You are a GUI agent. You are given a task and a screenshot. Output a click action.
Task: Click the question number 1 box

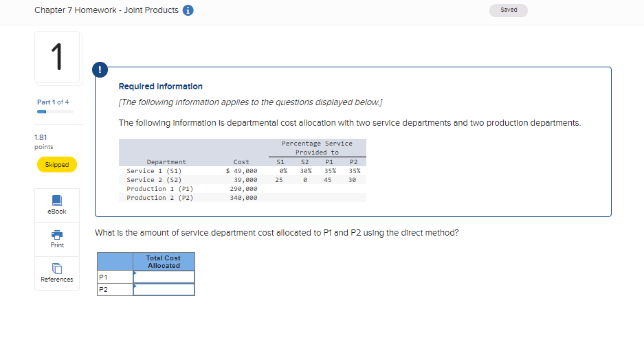57,57
